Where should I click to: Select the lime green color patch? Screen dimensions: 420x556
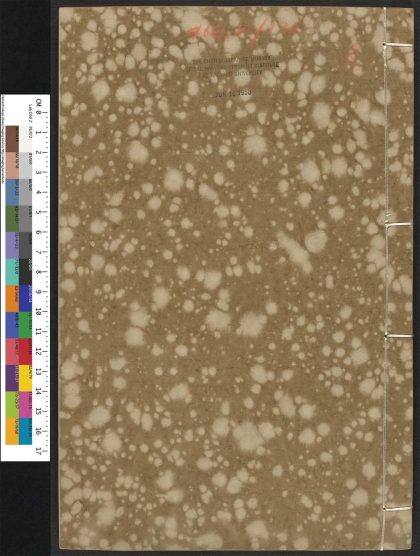[x=12, y=405]
